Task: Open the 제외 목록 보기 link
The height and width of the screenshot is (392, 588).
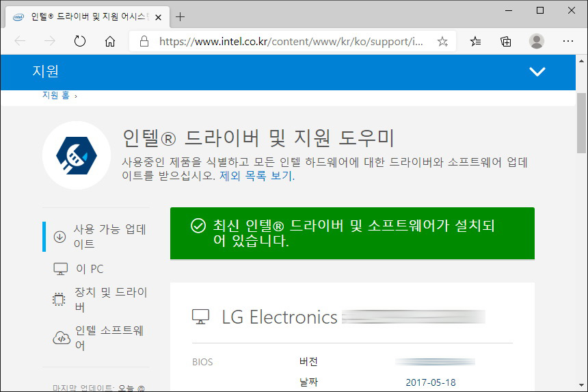Action: click(257, 176)
